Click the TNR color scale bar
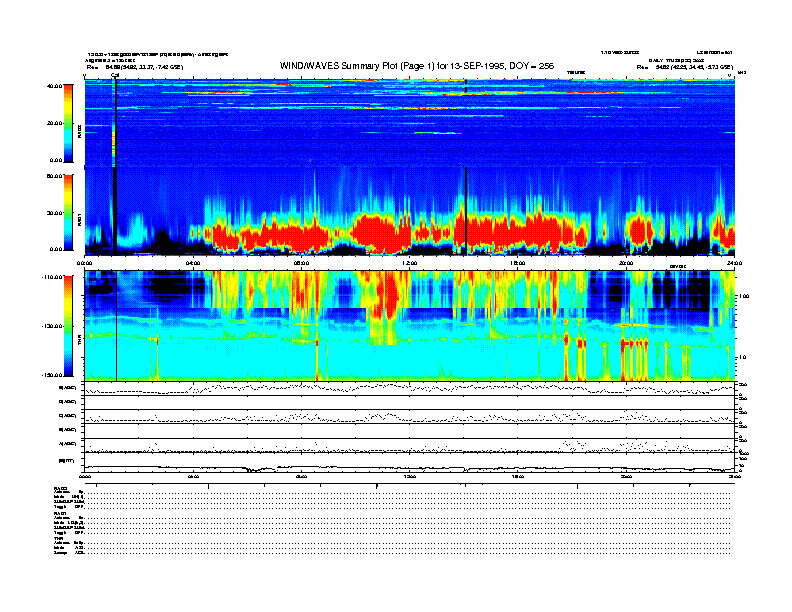Image resolution: width=792 pixels, height=612 pixels. [x=68, y=326]
